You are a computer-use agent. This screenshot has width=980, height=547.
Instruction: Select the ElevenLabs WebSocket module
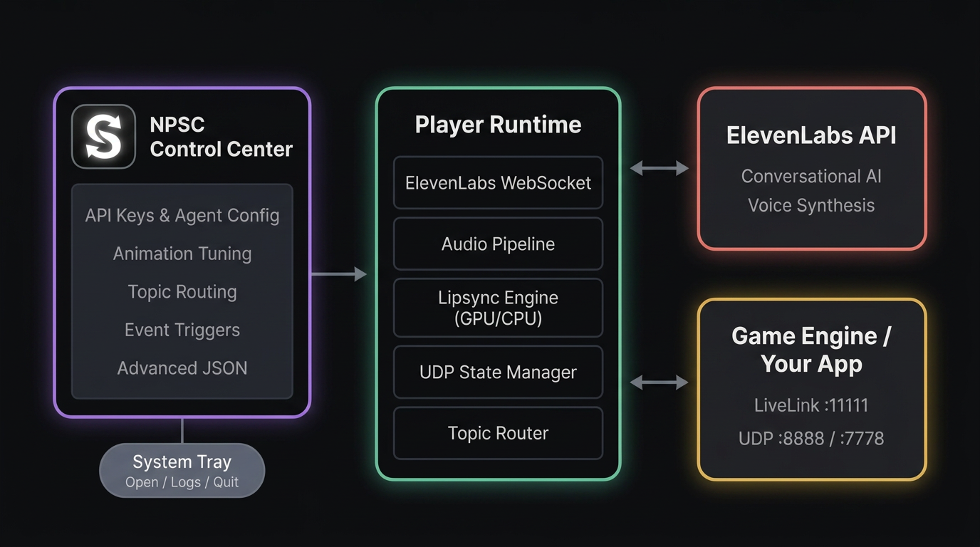coord(497,183)
